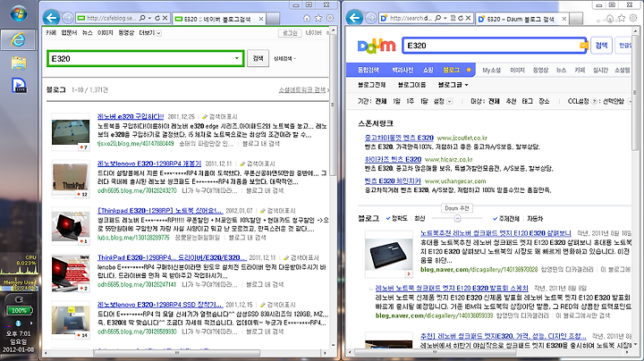644x361 pixels.
Task: Click the Daum logo
Action: pyautogui.click(x=377, y=46)
